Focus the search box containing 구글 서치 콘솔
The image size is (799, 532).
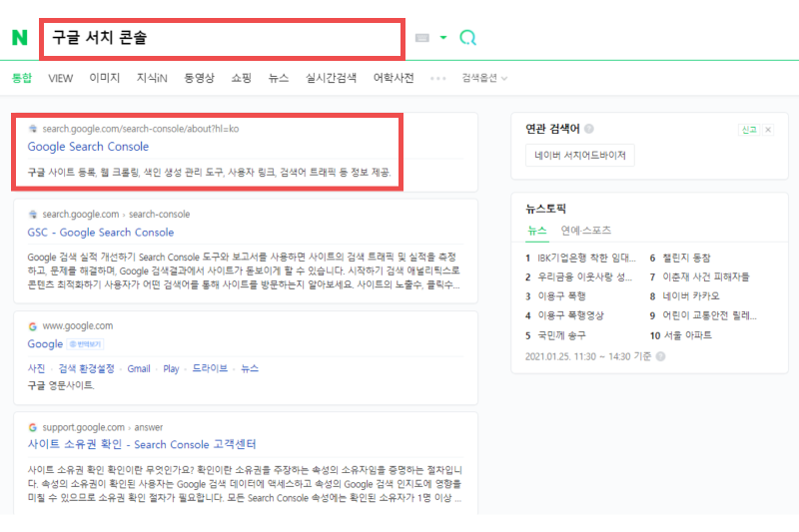(222, 38)
